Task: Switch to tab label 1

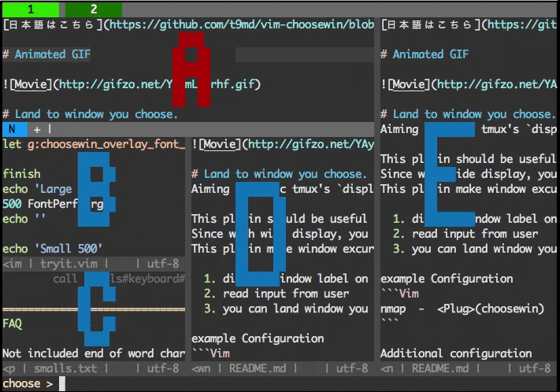Action: [x=31, y=9]
